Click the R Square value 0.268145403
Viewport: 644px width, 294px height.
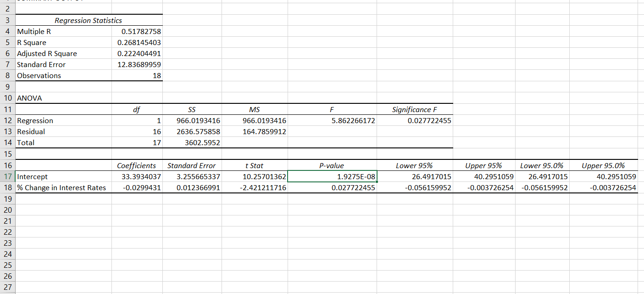pyautogui.click(x=137, y=43)
